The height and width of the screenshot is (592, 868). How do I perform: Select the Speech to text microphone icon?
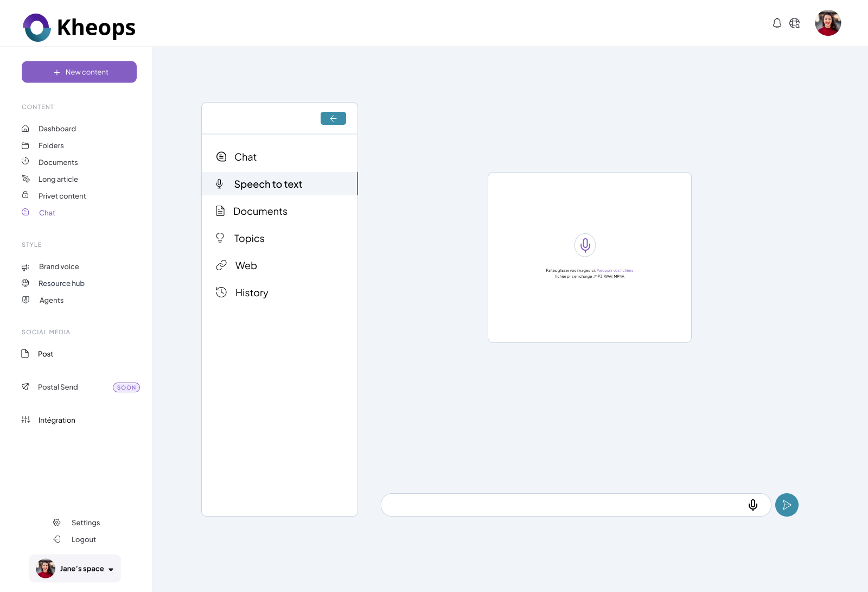point(220,183)
